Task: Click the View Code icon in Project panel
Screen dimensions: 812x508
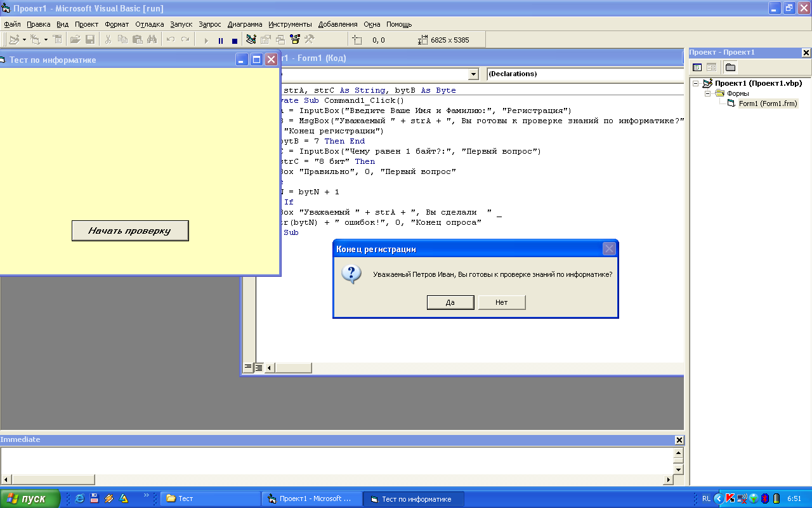Action: click(x=697, y=67)
